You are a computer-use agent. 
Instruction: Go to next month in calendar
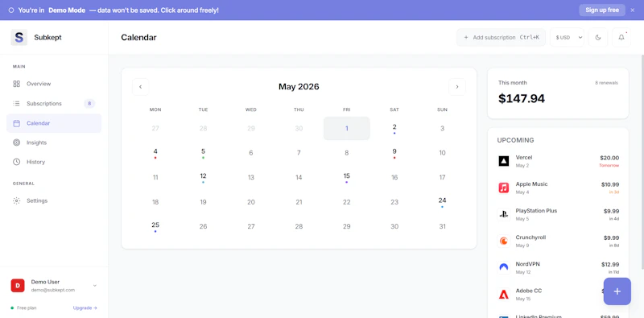(x=457, y=87)
